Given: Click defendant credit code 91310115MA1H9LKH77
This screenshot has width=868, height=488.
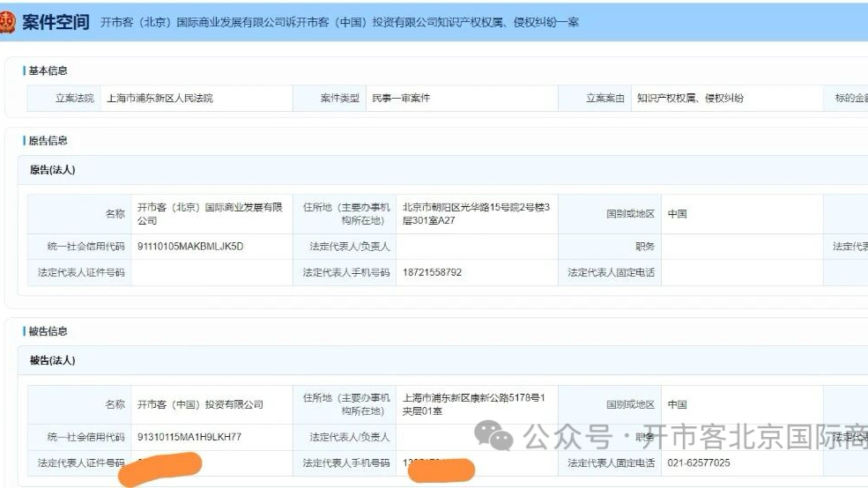Looking at the screenshot, I should click(189, 437).
